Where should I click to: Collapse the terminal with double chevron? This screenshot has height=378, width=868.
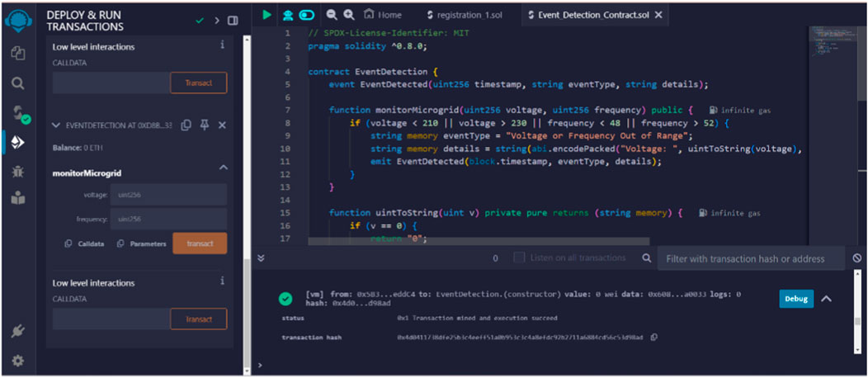pyautogui.click(x=262, y=258)
